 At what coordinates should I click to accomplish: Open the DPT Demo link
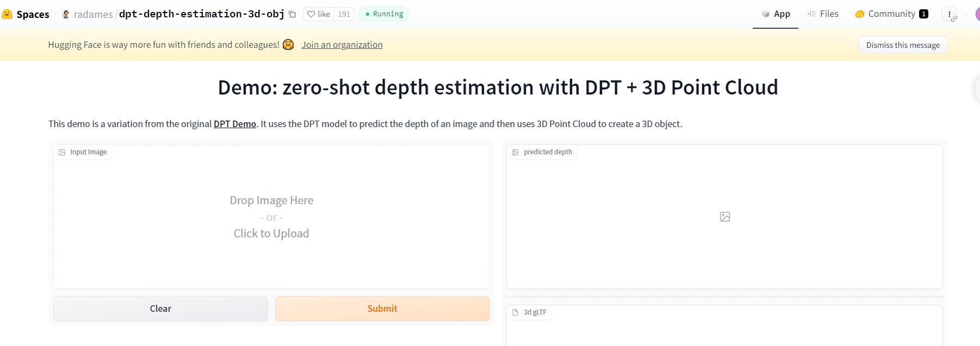(235, 124)
